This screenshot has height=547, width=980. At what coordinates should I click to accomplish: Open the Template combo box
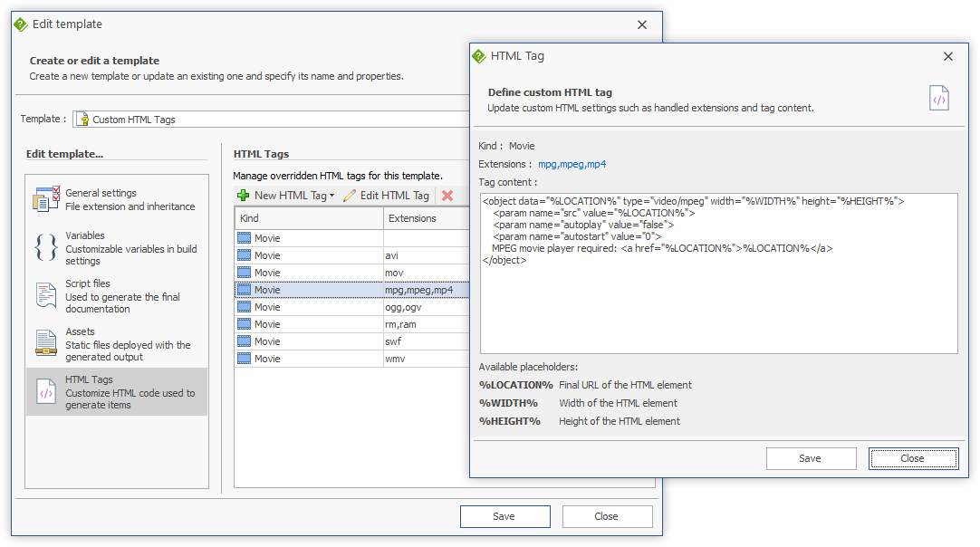(x=272, y=119)
